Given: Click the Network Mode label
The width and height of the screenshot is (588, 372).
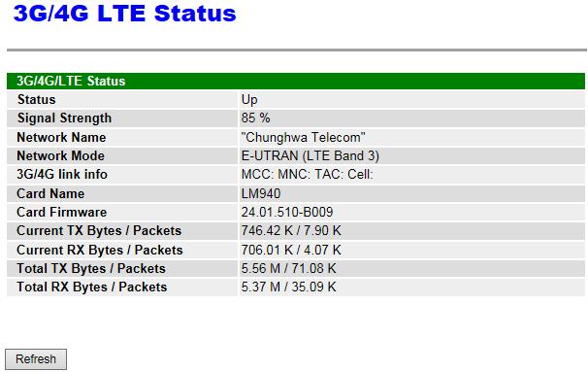Looking at the screenshot, I should (61, 155).
